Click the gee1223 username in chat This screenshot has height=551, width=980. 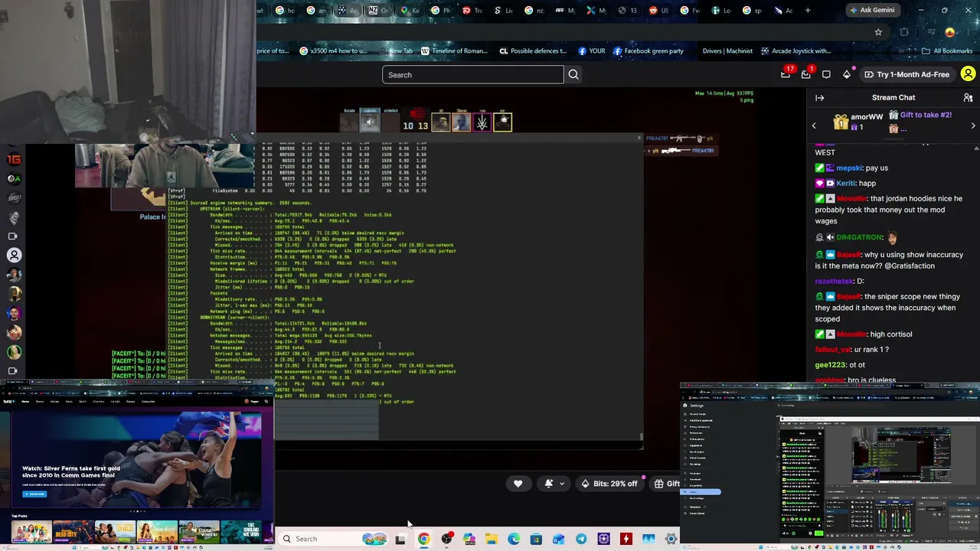[x=830, y=365]
